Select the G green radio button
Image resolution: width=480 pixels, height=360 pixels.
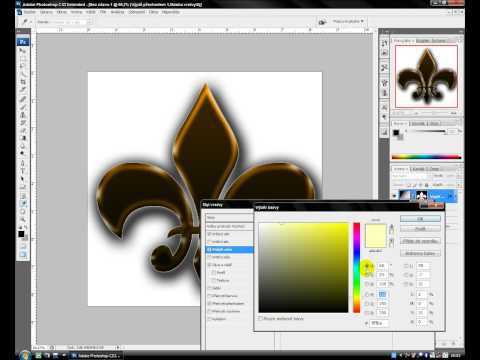[x=367, y=304]
